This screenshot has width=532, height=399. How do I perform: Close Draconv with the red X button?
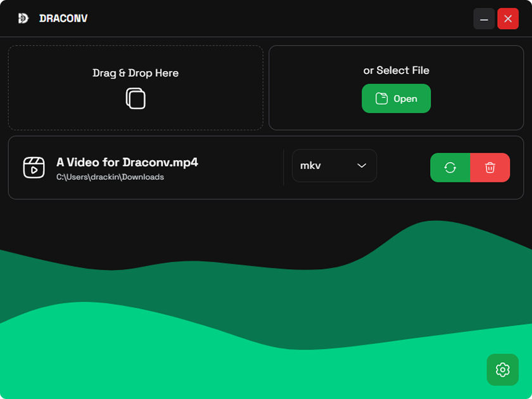point(508,18)
